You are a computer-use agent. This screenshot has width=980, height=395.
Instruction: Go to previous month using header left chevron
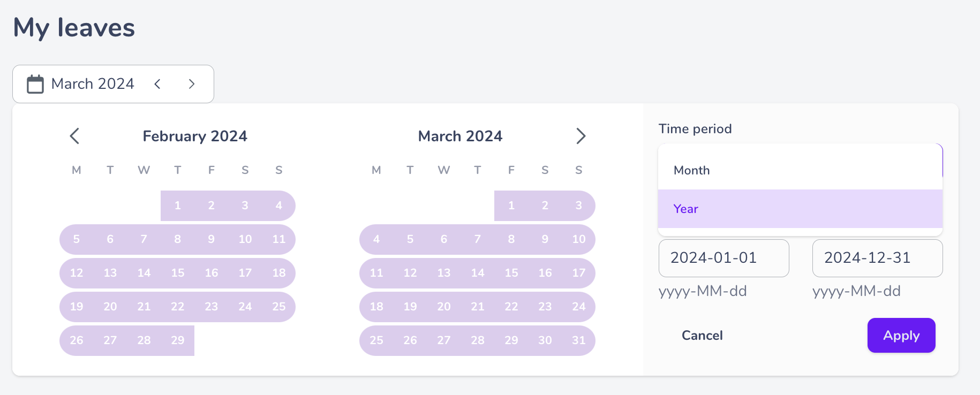157,84
